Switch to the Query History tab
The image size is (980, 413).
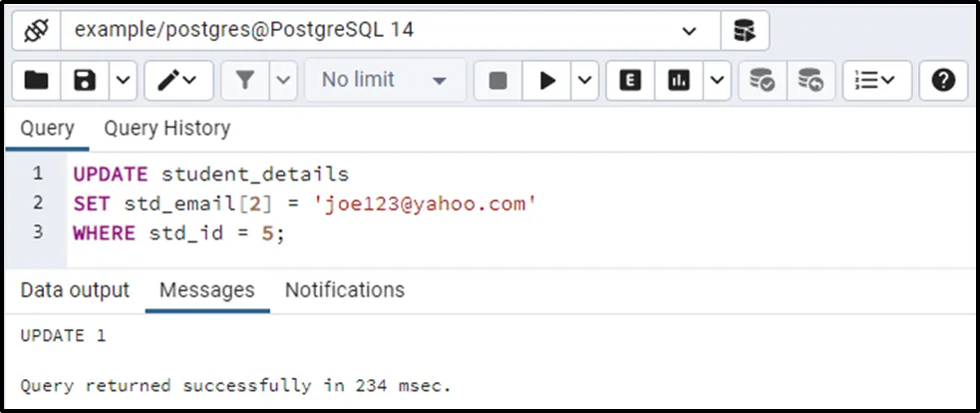(x=166, y=129)
